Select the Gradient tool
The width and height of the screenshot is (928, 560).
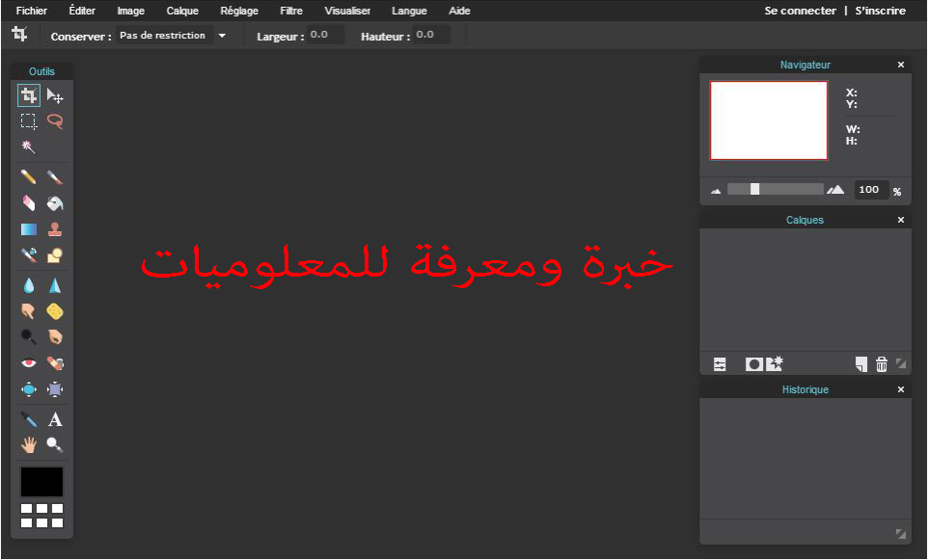click(x=28, y=229)
